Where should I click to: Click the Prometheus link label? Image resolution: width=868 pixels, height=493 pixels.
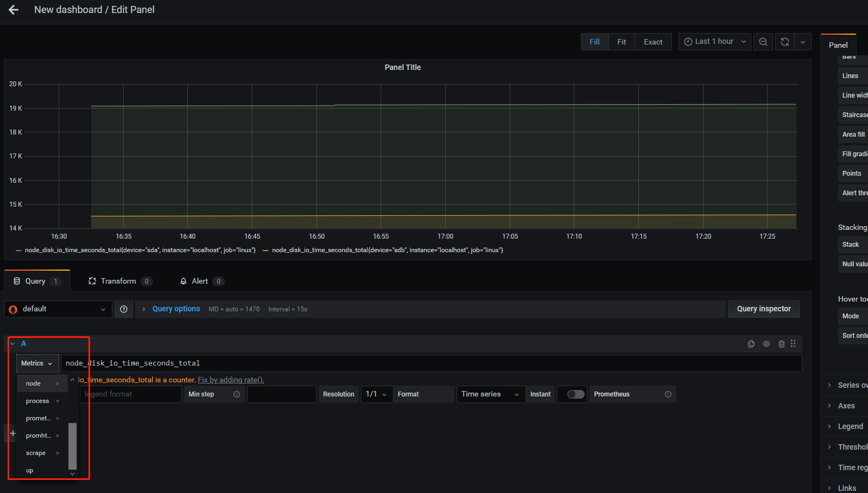(x=612, y=394)
